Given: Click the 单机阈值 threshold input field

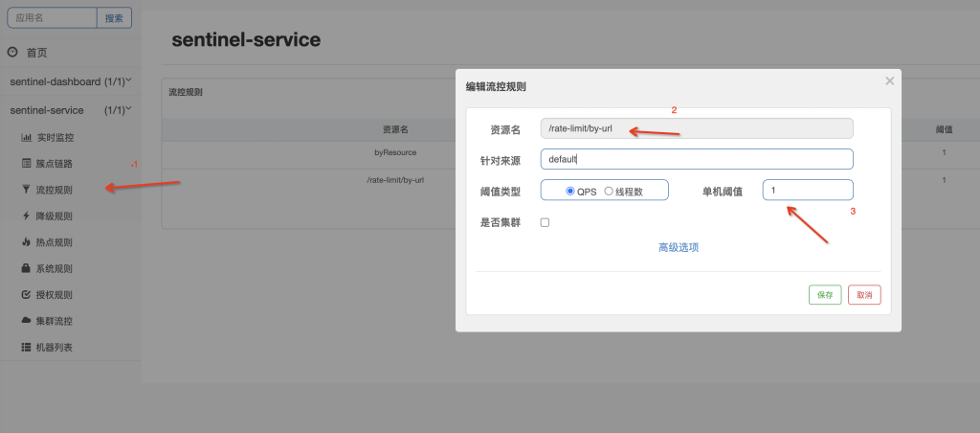Looking at the screenshot, I should click(808, 191).
